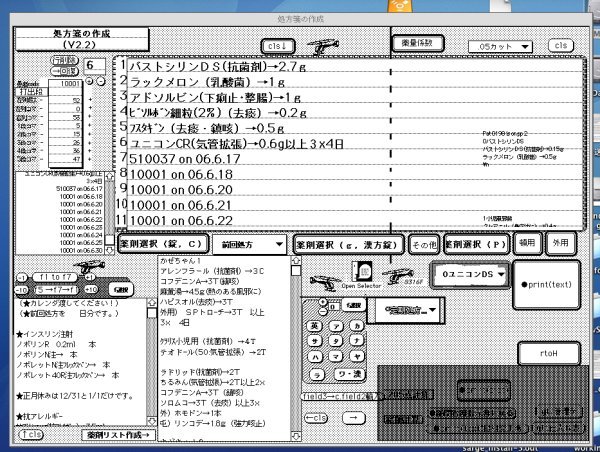
Task: Click the 薬剤選択（g，漢方錠）button
Action: click(349, 245)
